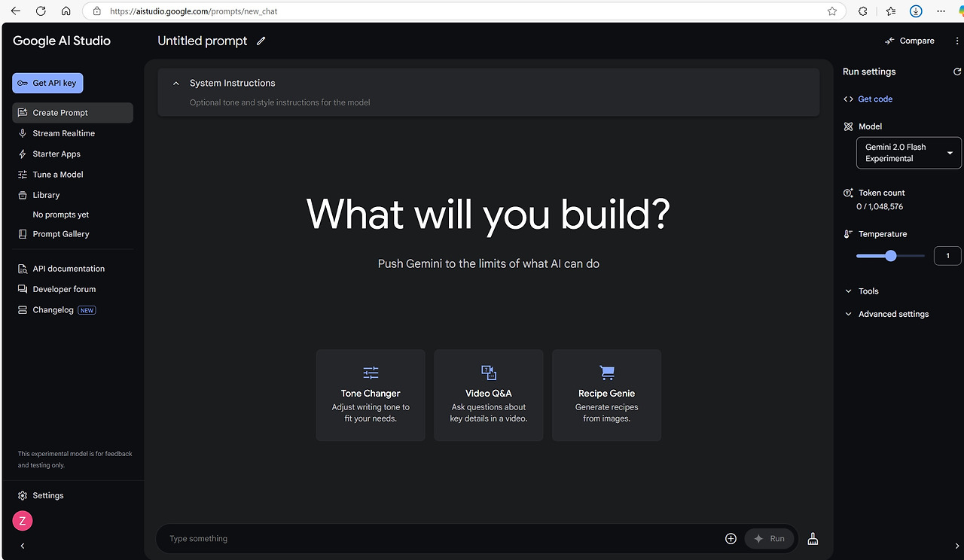Click the token count value 0 / 1,048,576

point(880,206)
